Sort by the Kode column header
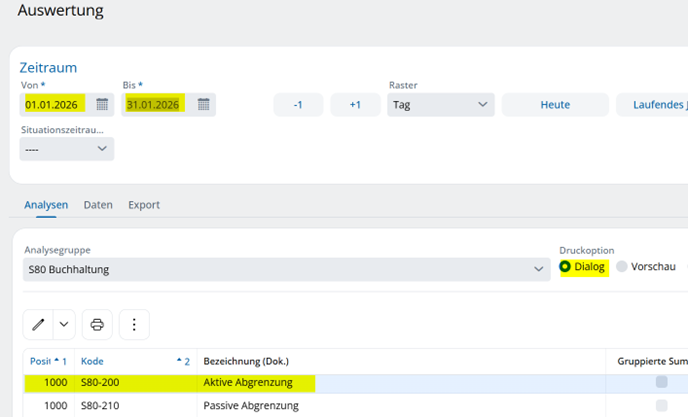The image size is (688, 417). [x=92, y=360]
